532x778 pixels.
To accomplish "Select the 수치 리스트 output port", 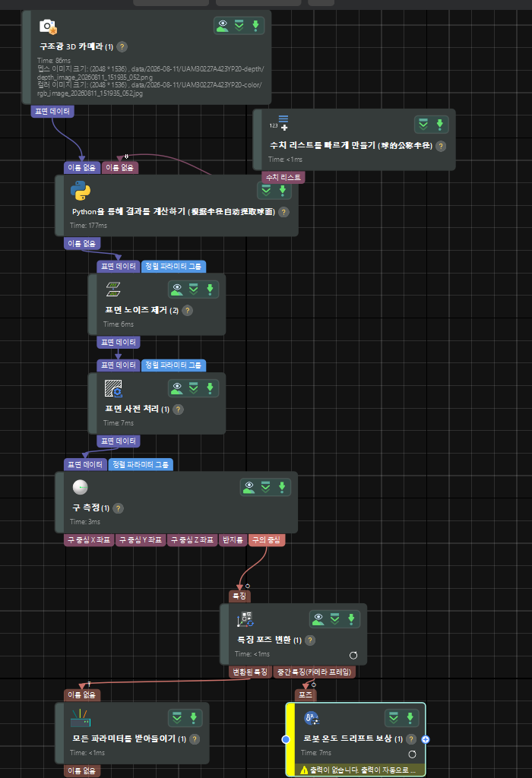I will (283, 177).
